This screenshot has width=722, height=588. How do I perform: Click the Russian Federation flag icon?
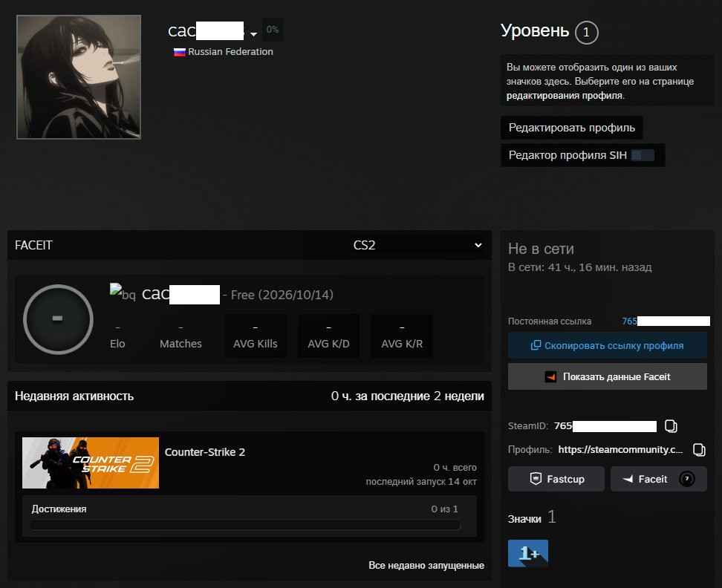tap(179, 52)
